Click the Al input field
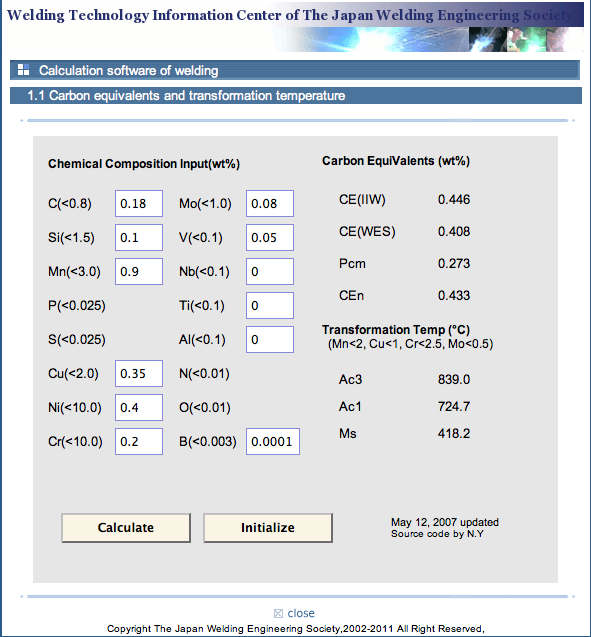Viewport: 591px width, 637px height. tap(270, 340)
